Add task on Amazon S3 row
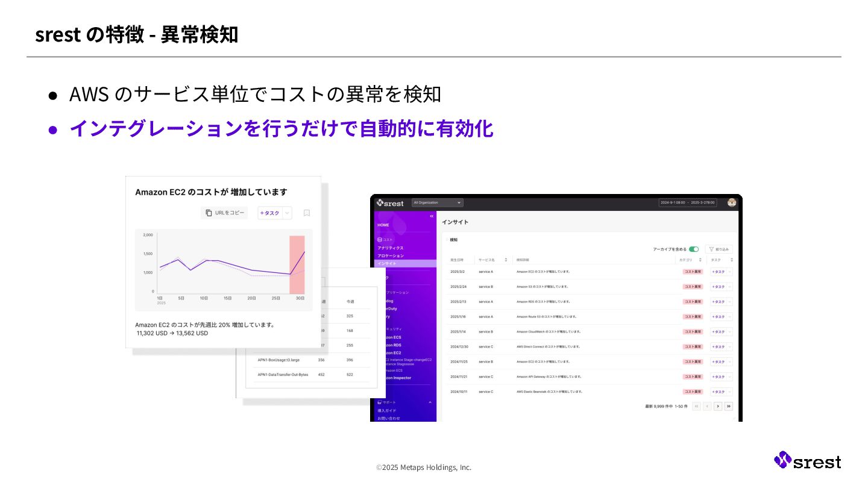The height and width of the screenshot is (488, 868). pos(719,287)
